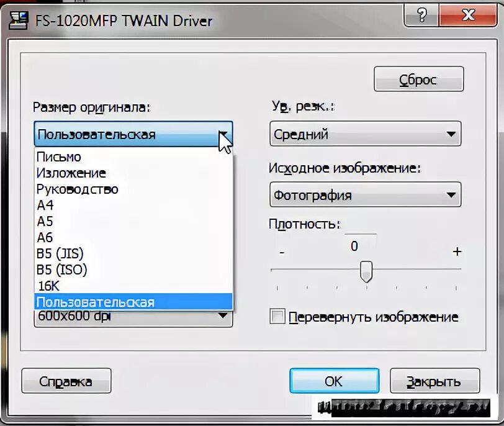Click the TWAIN driver scanner icon in the title bar
This screenshot has width=504, height=426.
click(19, 21)
